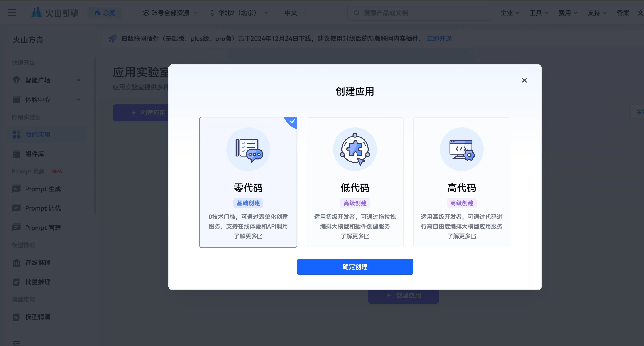Expand the 工具 menu
This screenshot has width=644, height=346.
tap(539, 13)
